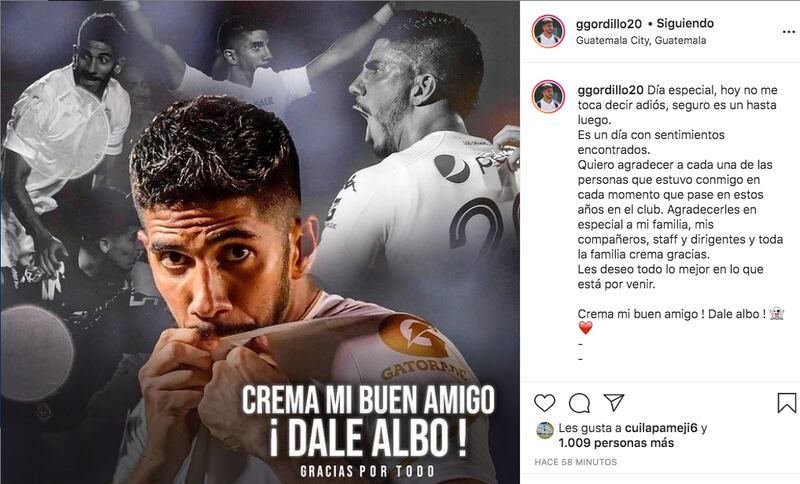Open the three-dot more options menu
Image resolution: width=800 pixels, height=484 pixels.
[x=789, y=32]
